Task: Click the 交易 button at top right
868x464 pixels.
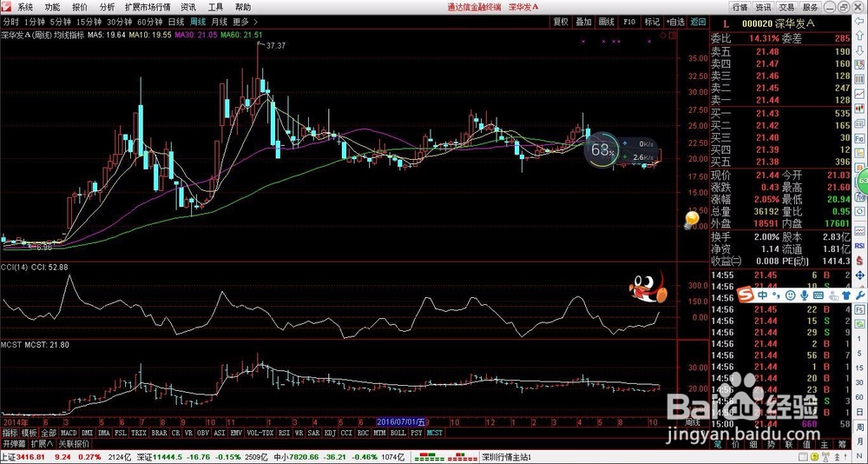Action: (786, 7)
